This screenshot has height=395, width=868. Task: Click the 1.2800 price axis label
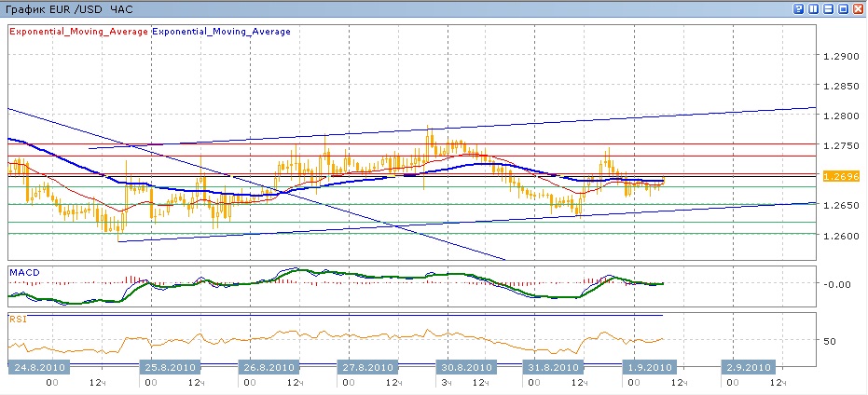[x=841, y=116]
